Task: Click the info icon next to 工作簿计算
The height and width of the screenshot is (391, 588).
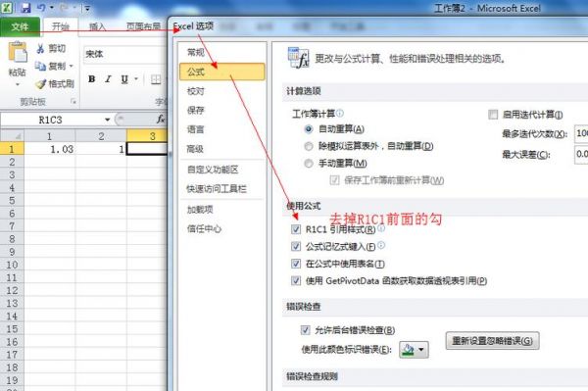Action: pyautogui.click(x=340, y=113)
